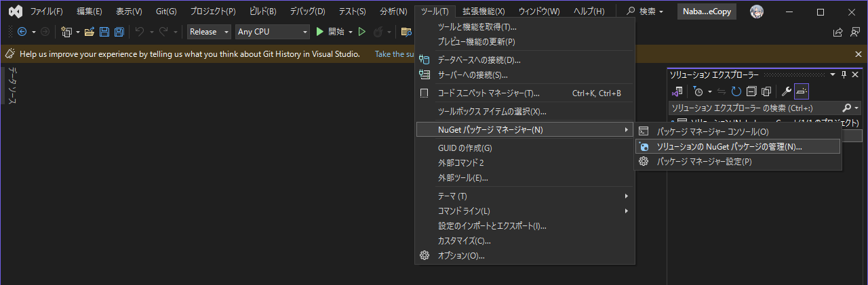Open パッケージ マネージャー設定(P)
The height and width of the screenshot is (285, 868).
738,161
